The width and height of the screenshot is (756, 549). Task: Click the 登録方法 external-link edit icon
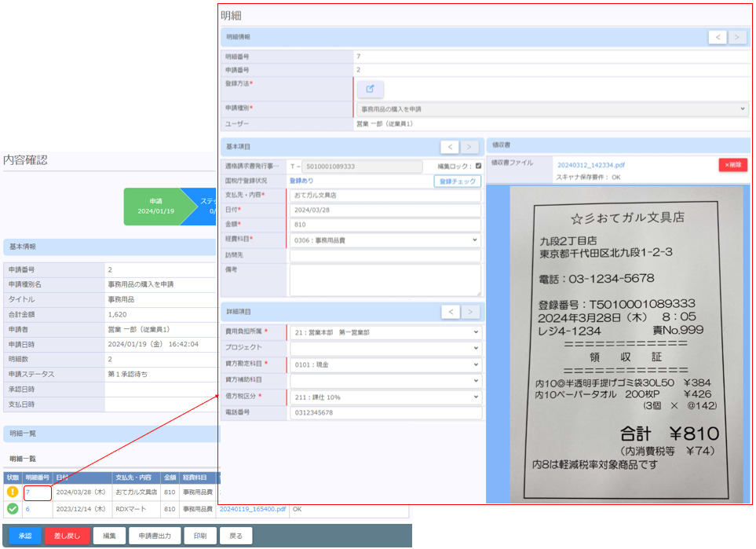(370, 89)
